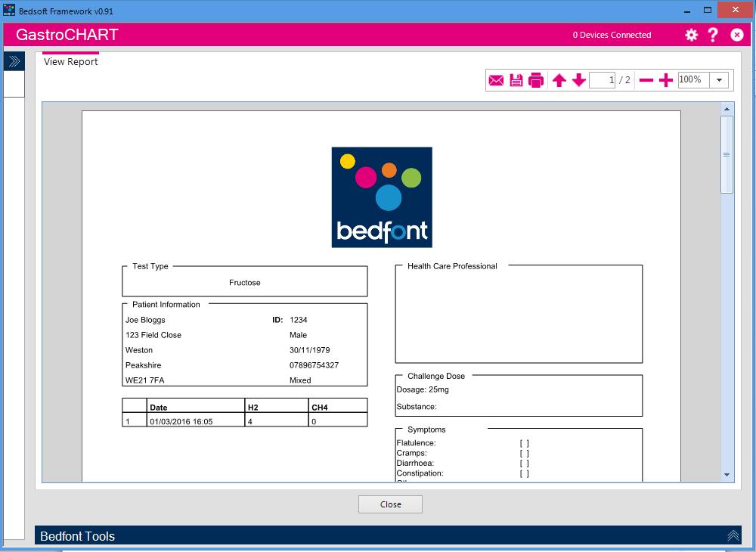Zoom out with the minus icon
756x552 pixels.
(646, 80)
